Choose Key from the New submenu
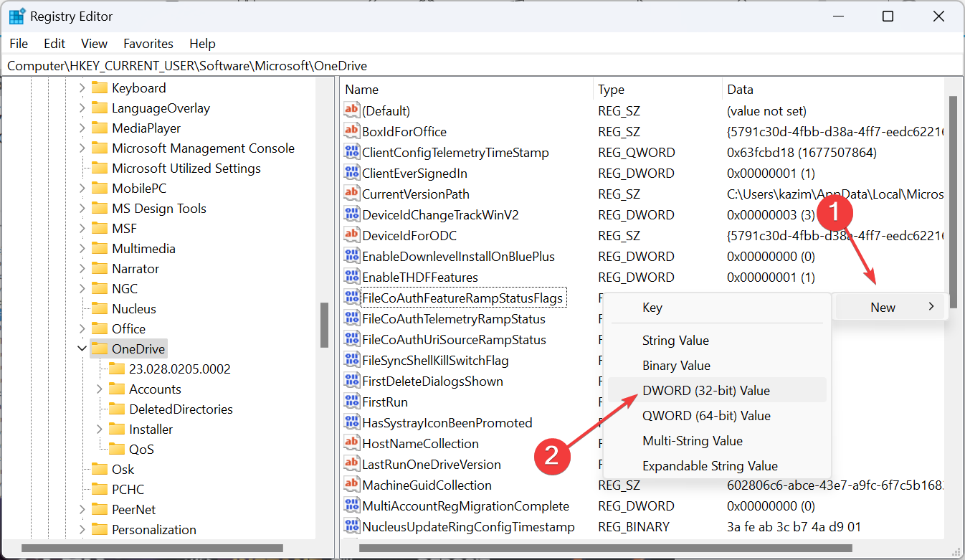The width and height of the screenshot is (965, 560). click(x=717, y=308)
